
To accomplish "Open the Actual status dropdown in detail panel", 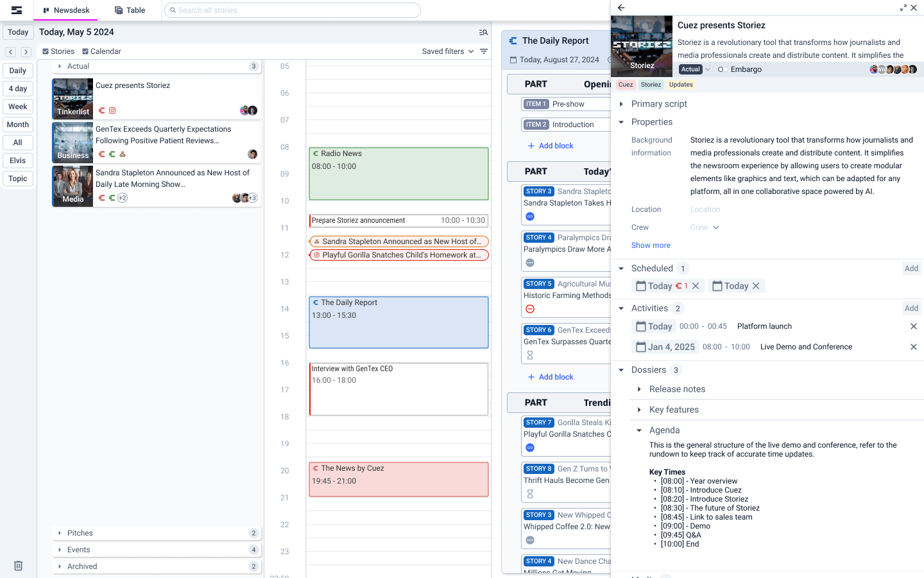I will 696,69.
